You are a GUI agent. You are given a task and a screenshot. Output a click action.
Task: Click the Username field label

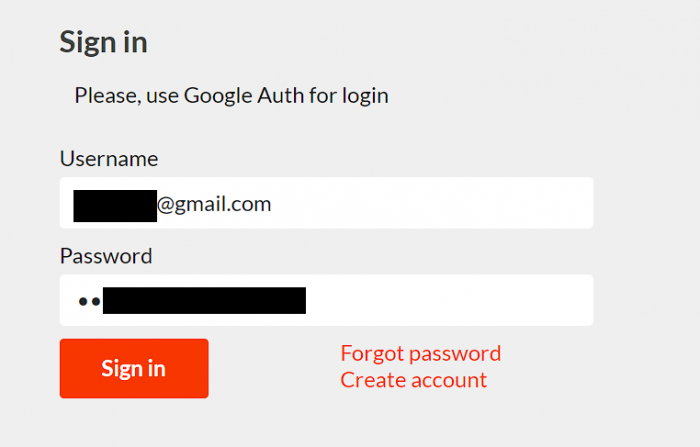pos(109,158)
